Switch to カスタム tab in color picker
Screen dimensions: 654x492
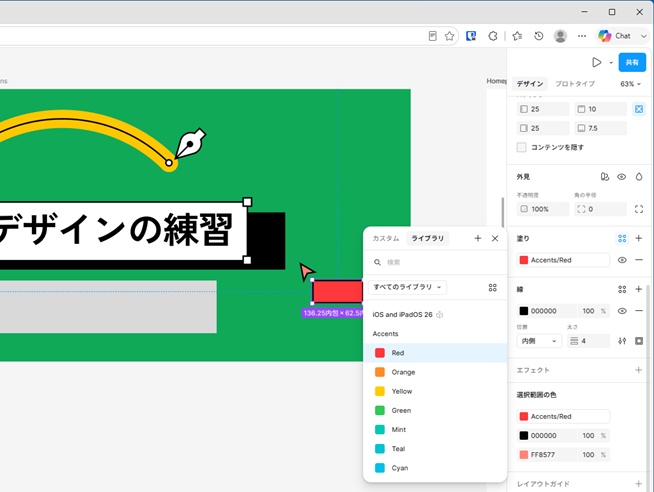pos(385,238)
